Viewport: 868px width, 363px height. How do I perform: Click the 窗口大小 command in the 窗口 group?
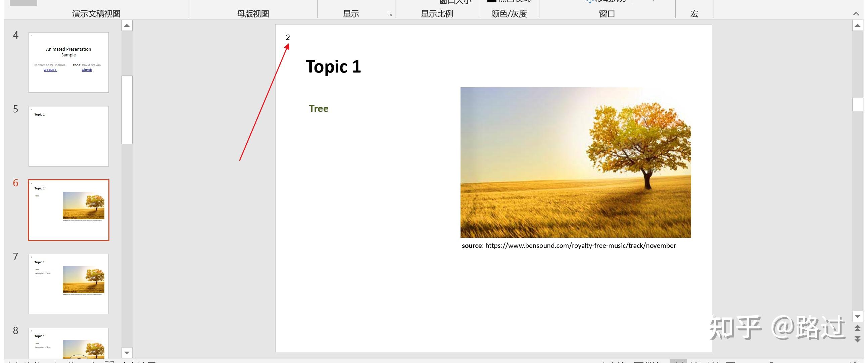[x=455, y=1]
